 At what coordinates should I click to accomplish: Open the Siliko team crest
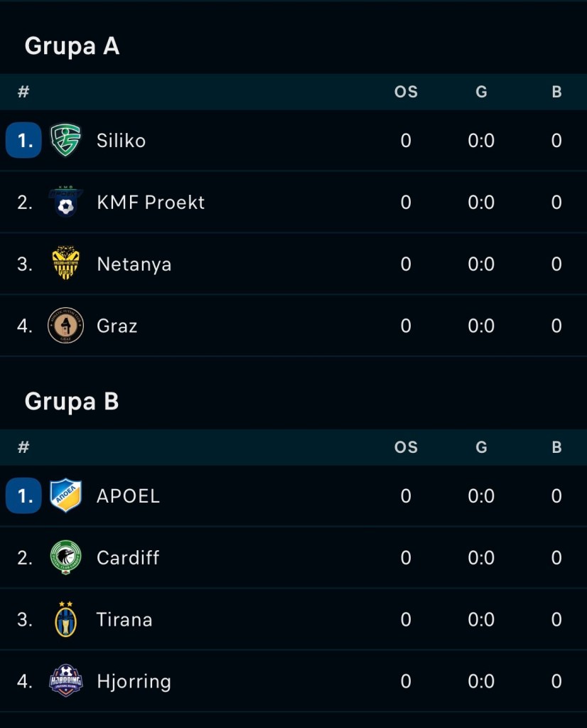65,140
